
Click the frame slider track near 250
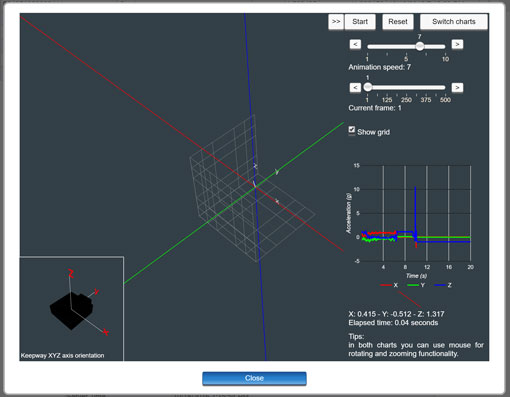point(406,87)
